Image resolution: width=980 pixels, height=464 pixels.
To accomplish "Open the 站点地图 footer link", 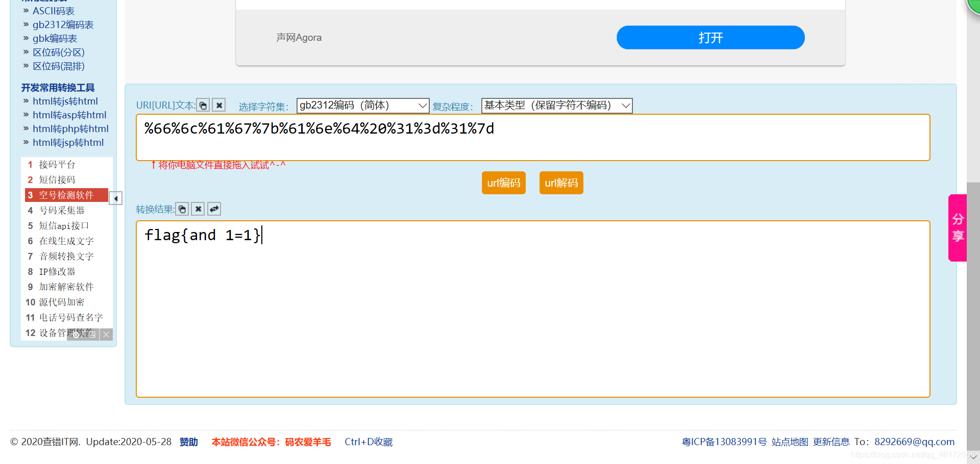I will [x=790, y=442].
